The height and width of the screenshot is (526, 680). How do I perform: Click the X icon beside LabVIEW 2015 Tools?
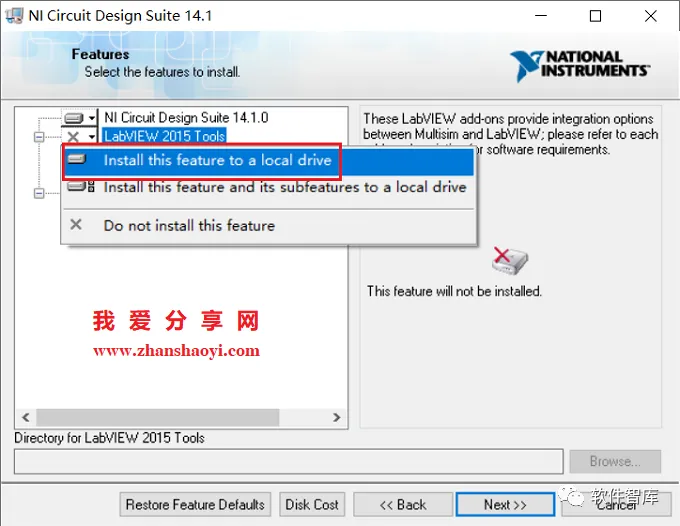coord(73,137)
